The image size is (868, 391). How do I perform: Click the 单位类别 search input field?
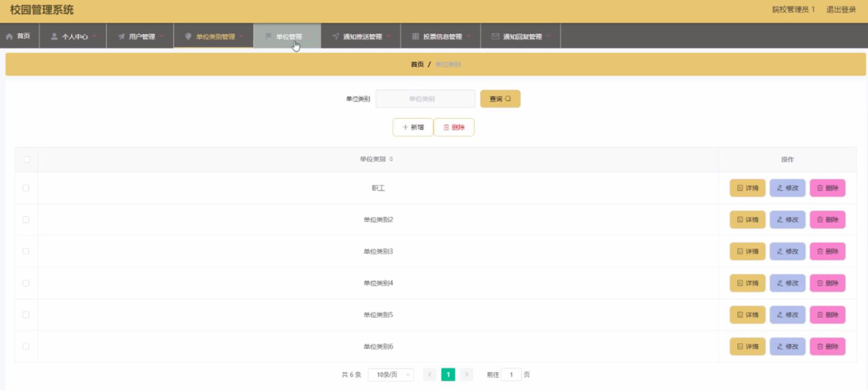tap(425, 99)
